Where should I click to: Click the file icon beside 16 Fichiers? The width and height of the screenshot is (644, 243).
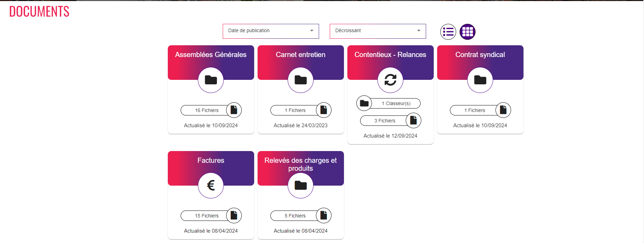click(x=234, y=110)
